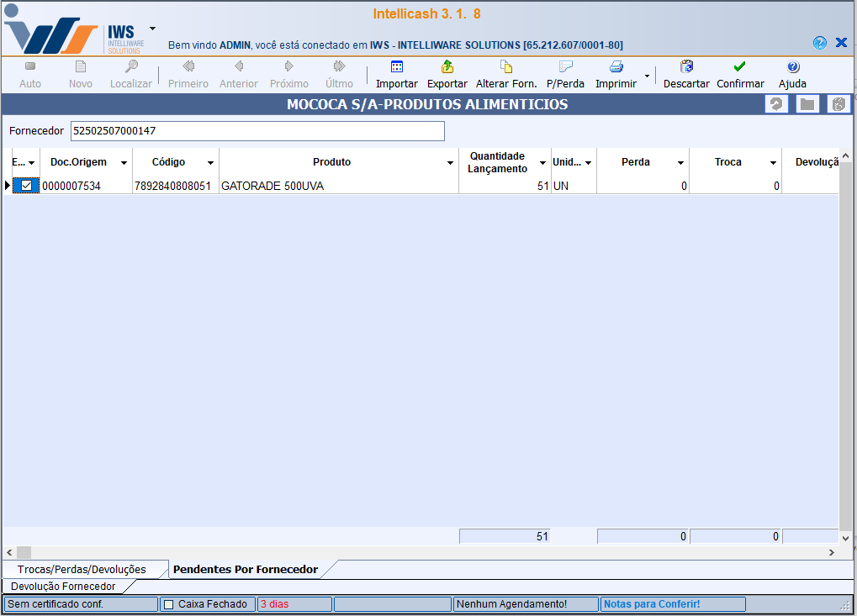
Task: Click the horizontal scrollbar right arrow
Action: (x=831, y=553)
